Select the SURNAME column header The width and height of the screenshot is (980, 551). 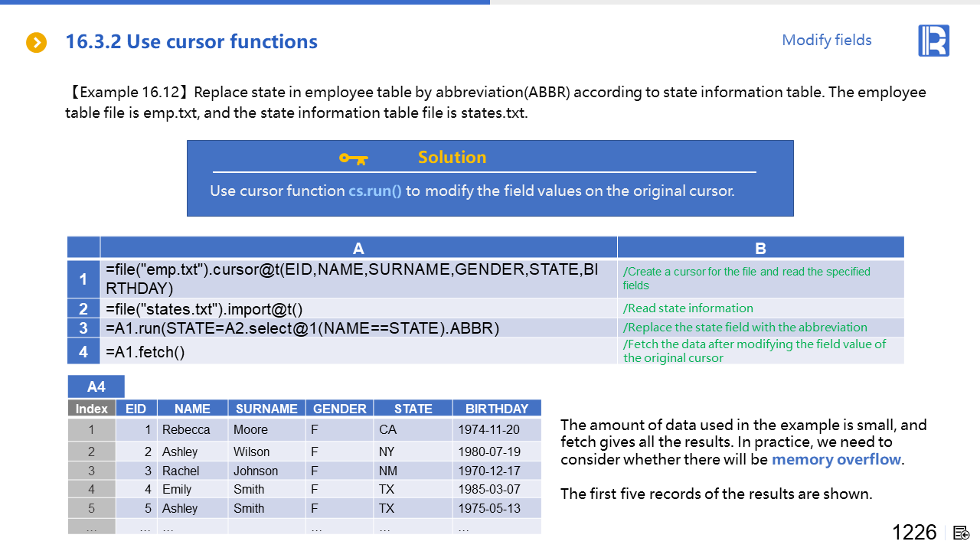266,409
